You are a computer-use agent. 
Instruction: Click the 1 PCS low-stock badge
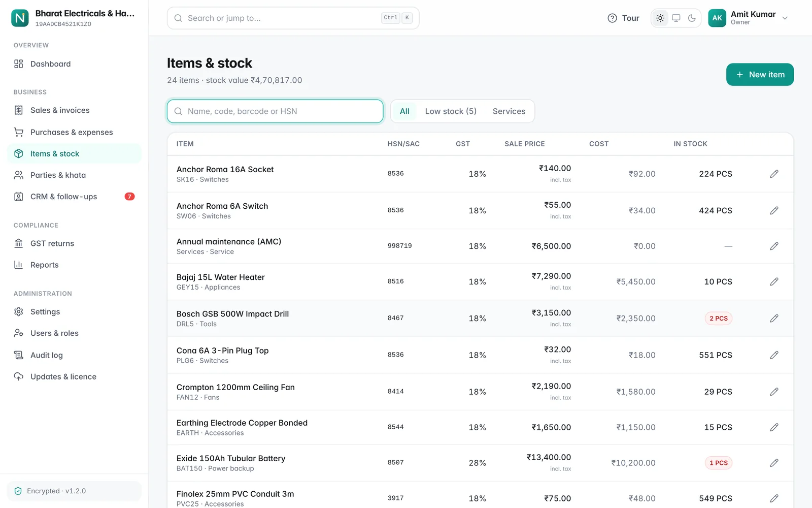[718, 463]
